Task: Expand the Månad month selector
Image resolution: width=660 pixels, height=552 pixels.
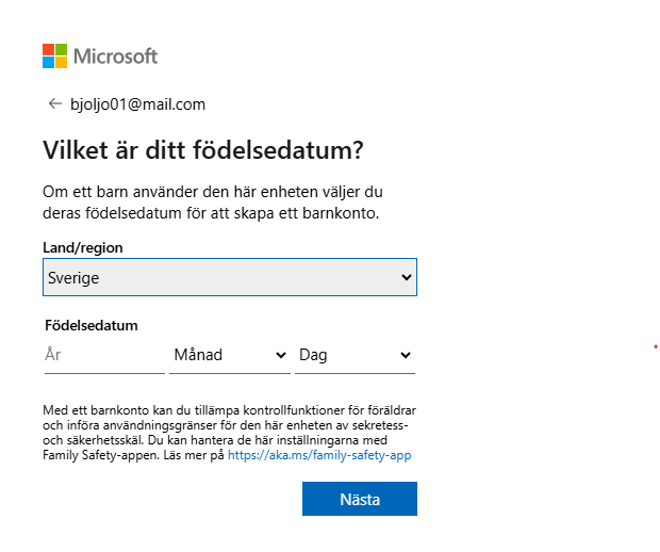Action: tap(230, 355)
